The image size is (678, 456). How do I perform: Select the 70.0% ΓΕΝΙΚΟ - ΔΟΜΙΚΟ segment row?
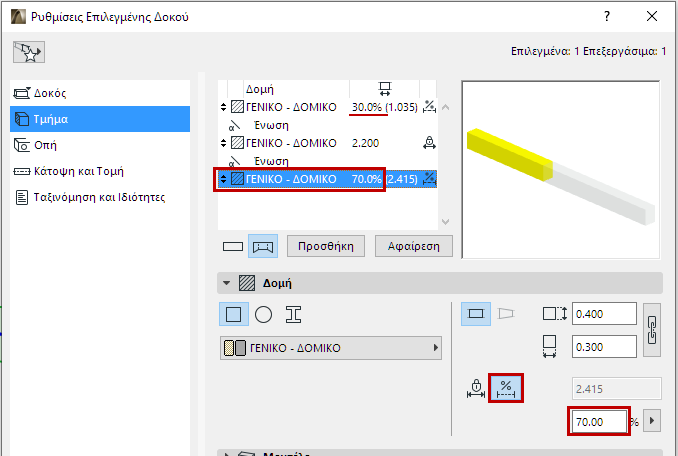(x=328, y=179)
